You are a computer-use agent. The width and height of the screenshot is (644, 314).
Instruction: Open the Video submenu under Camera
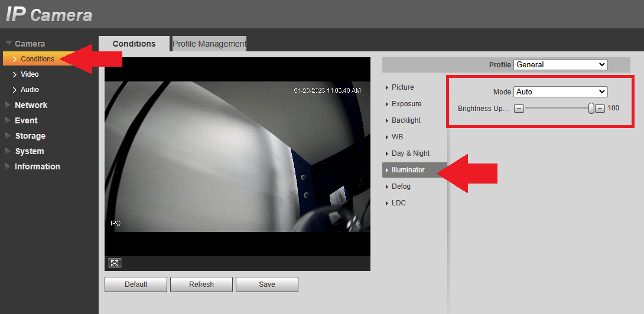30,74
